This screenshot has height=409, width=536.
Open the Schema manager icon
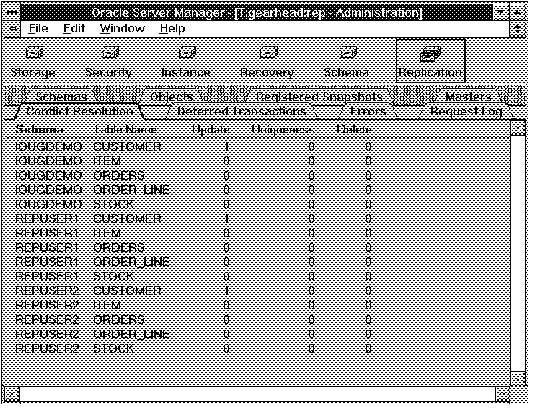pos(347,62)
